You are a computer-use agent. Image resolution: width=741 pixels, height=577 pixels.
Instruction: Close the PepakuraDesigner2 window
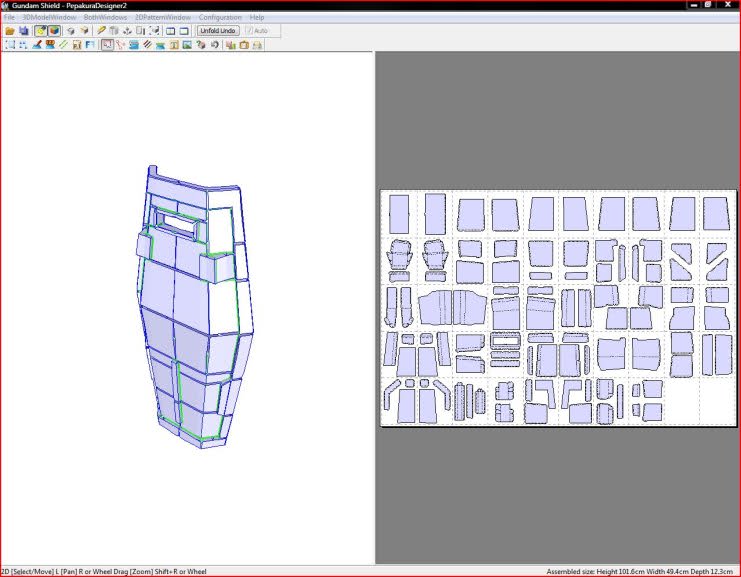(728, 5)
